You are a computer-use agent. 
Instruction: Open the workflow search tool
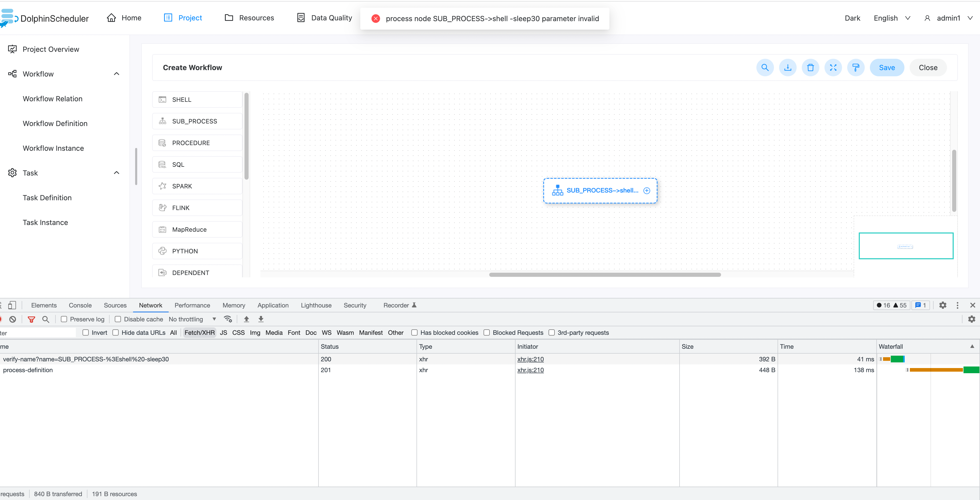(x=765, y=67)
